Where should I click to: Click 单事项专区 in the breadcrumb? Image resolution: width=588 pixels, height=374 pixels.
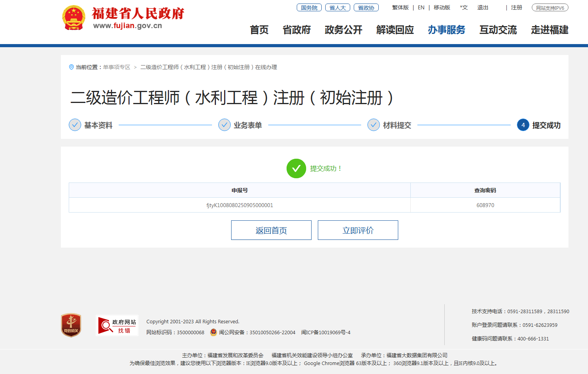coord(117,67)
